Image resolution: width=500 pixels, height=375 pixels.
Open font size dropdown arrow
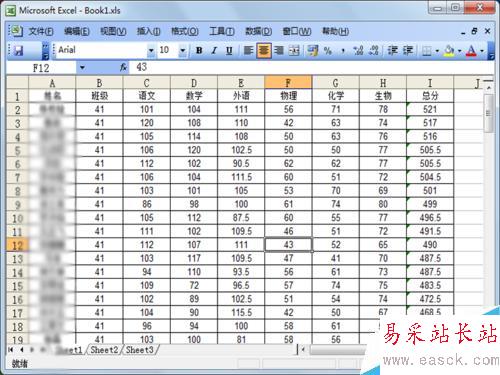click(183, 51)
